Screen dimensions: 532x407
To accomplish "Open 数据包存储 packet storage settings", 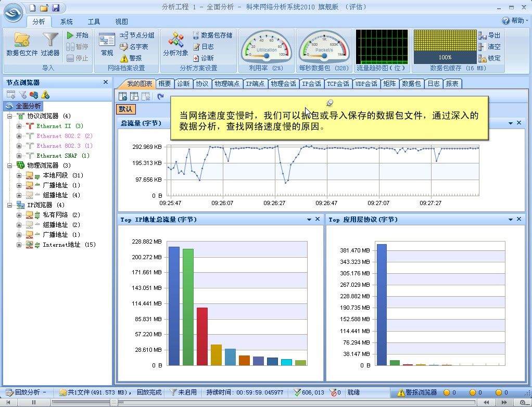I will point(212,36).
